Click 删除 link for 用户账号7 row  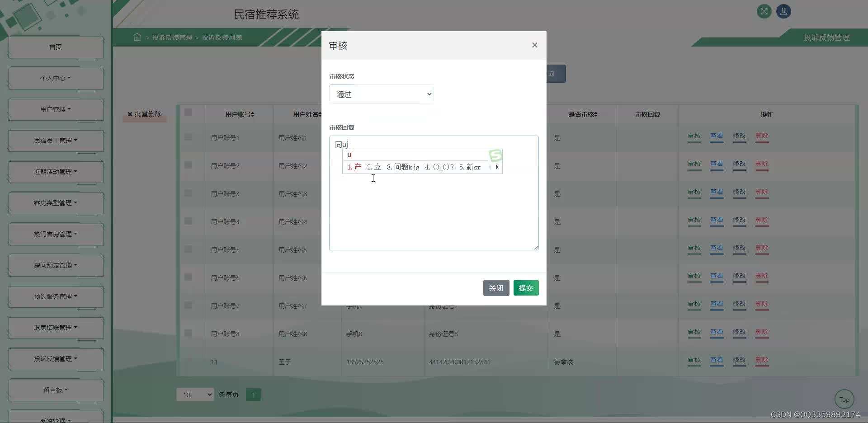tap(762, 304)
